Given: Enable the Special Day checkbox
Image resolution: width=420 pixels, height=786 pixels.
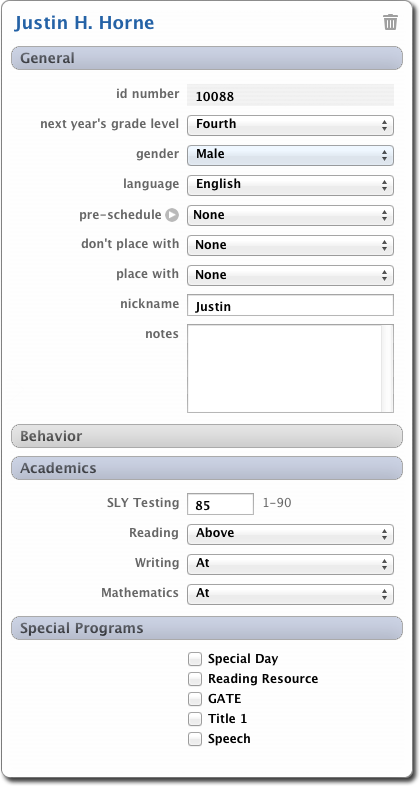Looking at the screenshot, I should pos(195,659).
